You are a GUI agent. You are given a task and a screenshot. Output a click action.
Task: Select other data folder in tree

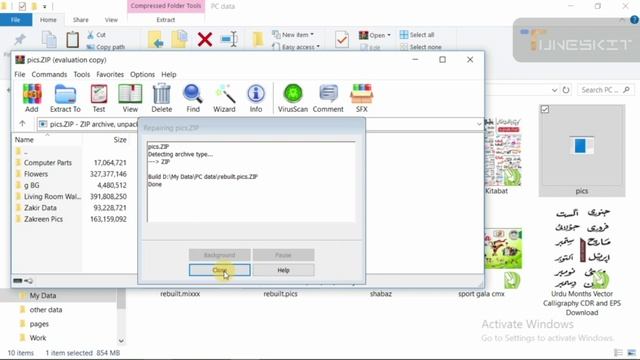46,310
